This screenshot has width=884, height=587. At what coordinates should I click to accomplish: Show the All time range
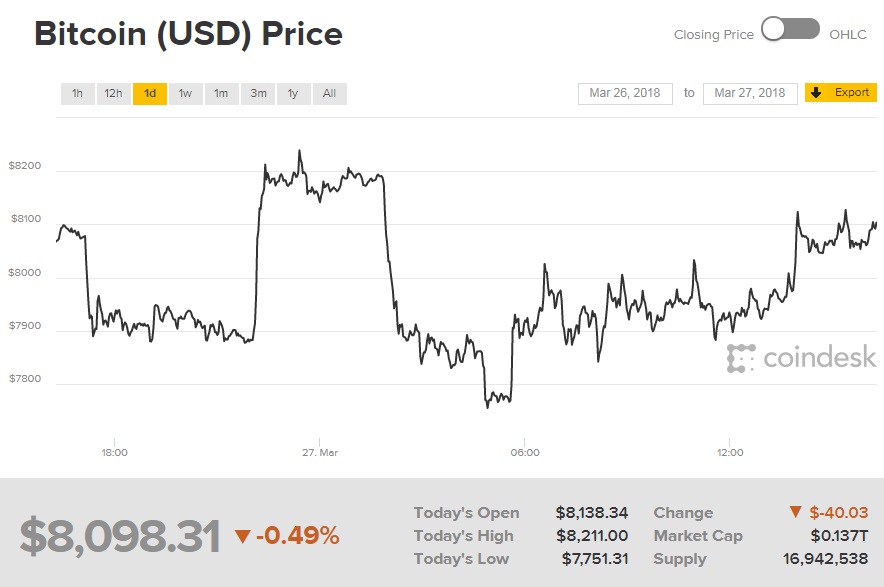tap(329, 93)
